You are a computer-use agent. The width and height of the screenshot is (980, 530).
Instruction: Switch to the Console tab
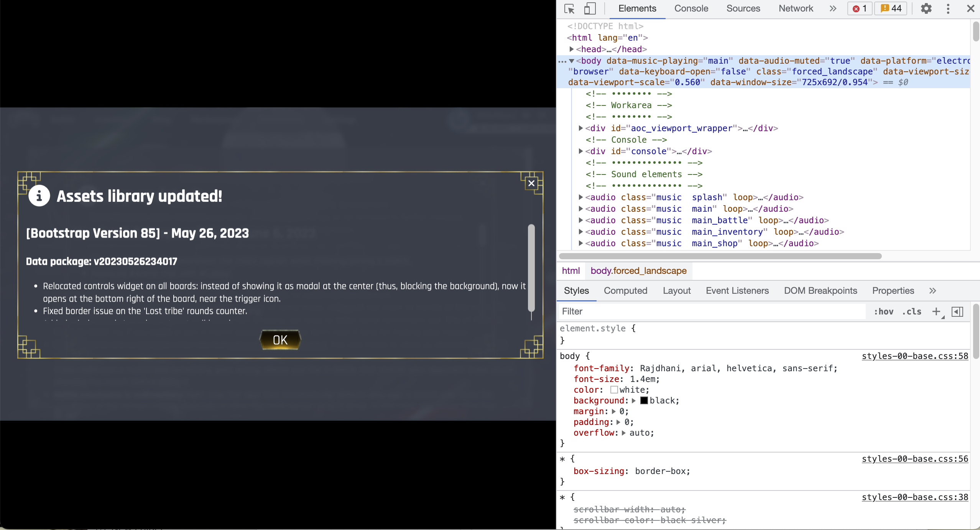[x=691, y=8]
